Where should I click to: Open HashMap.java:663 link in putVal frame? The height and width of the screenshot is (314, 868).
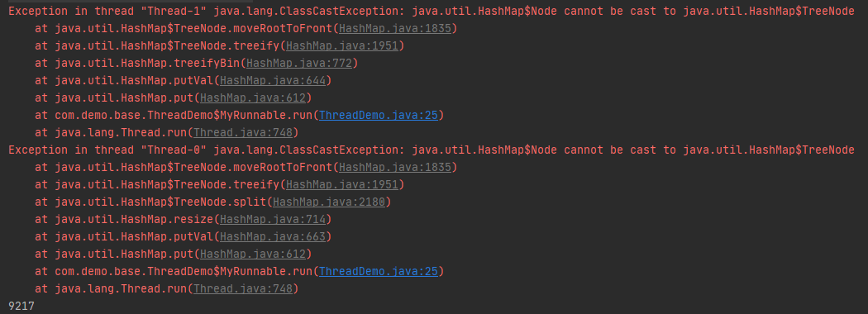[x=272, y=236]
